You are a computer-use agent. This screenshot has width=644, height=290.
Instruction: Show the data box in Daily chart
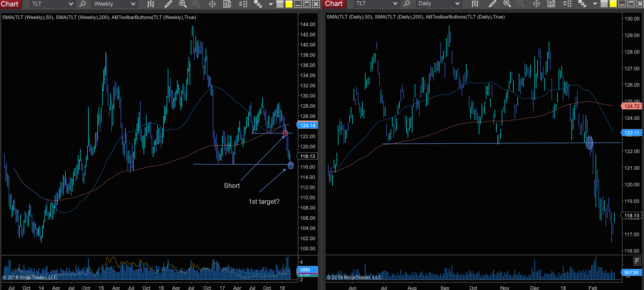551,4
